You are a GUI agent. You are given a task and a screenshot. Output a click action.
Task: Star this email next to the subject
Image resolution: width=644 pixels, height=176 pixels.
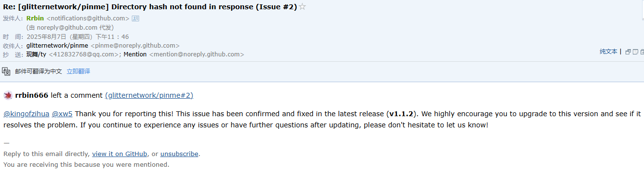(x=303, y=6)
